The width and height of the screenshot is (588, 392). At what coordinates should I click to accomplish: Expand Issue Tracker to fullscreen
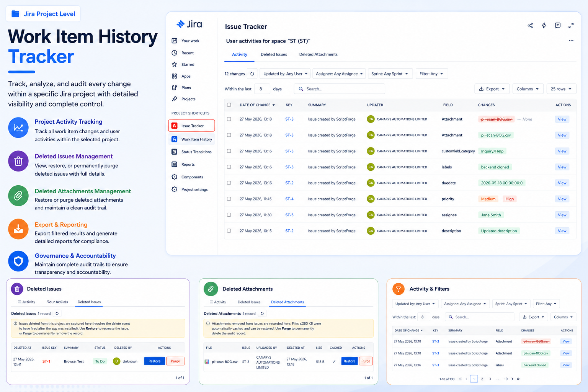click(571, 26)
